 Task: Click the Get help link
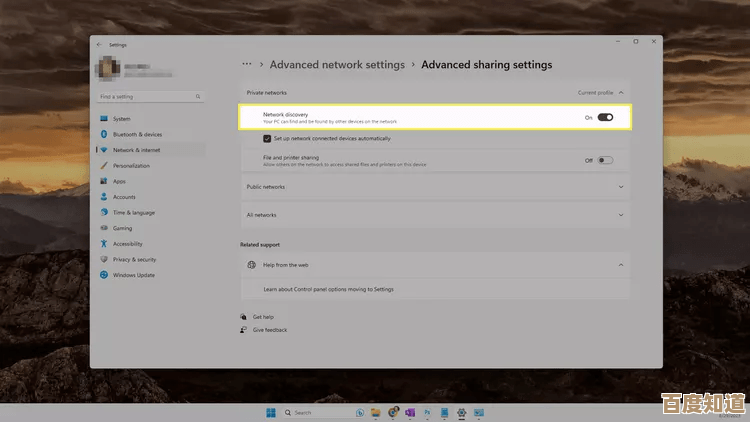point(263,317)
